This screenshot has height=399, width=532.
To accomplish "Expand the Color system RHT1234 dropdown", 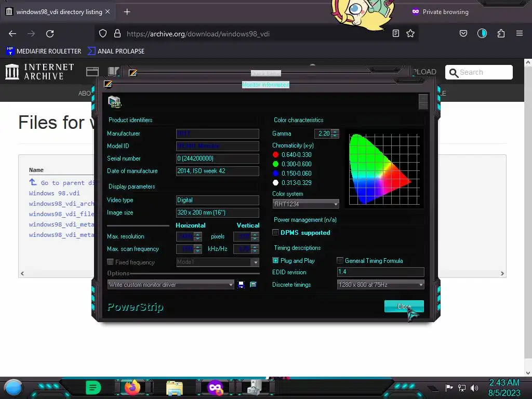I will pyautogui.click(x=305, y=204).
